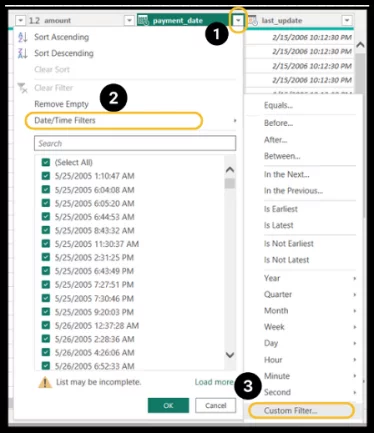Uncheck 5/25/2005 8:43:32 AM

pos(46,230)
